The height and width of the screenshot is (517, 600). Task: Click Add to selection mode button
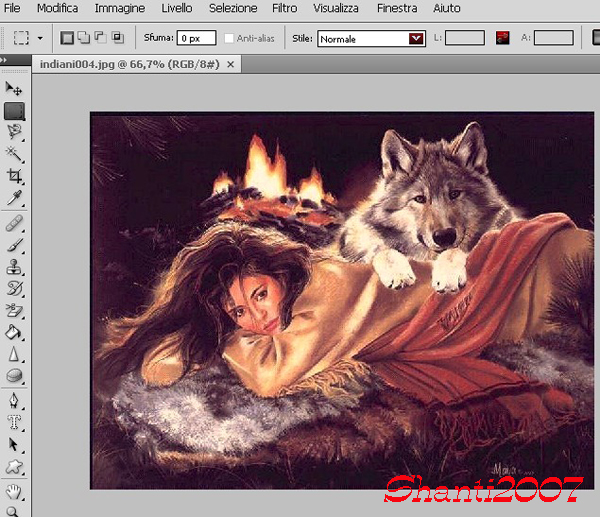point(84,38)
